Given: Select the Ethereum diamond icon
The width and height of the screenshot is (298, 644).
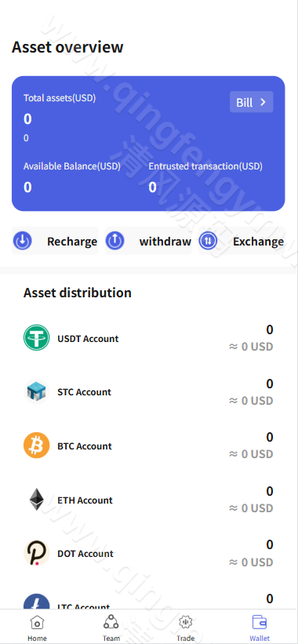Looking at the screenshot, I should [37, 499].
